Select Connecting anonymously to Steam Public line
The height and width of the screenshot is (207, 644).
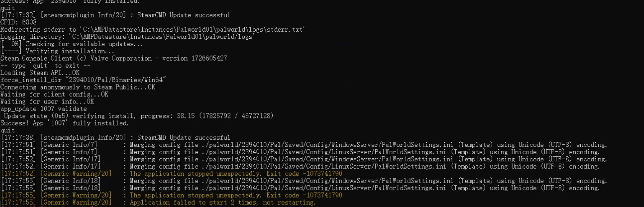pos(77,87)
